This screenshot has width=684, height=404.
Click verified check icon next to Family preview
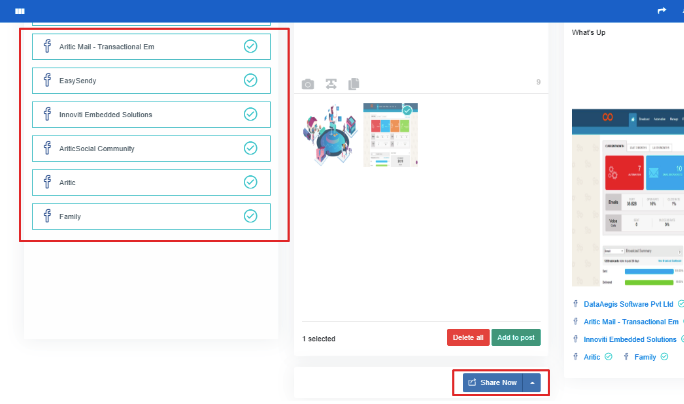tap(664, 356)
